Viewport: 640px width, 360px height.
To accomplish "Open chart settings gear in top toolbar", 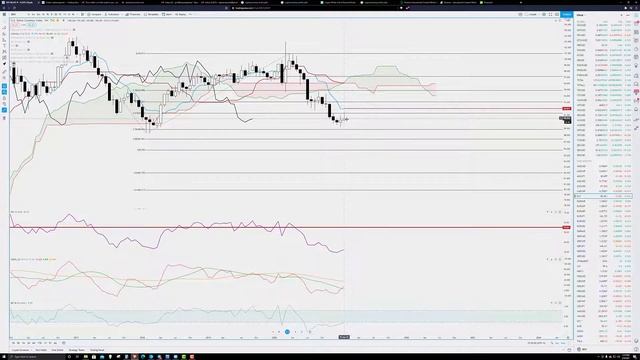I will [544, 14].
